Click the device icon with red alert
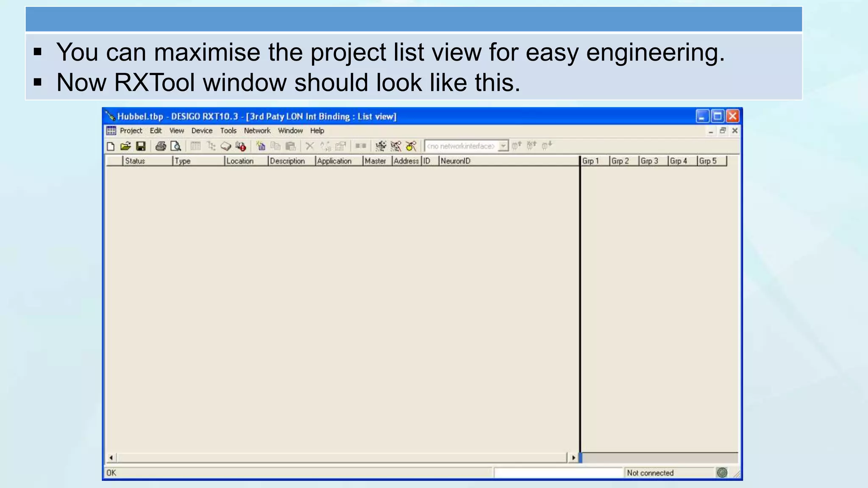 (241, 147)
